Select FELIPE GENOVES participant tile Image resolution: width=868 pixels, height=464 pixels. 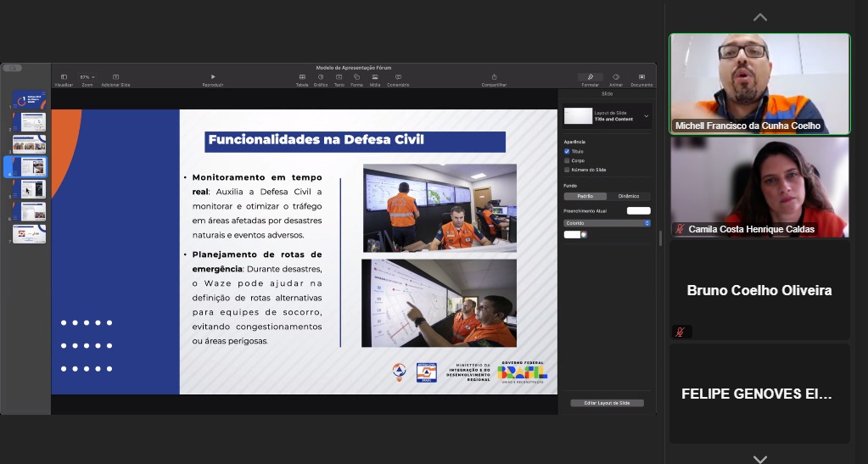(x=759, y=394)
